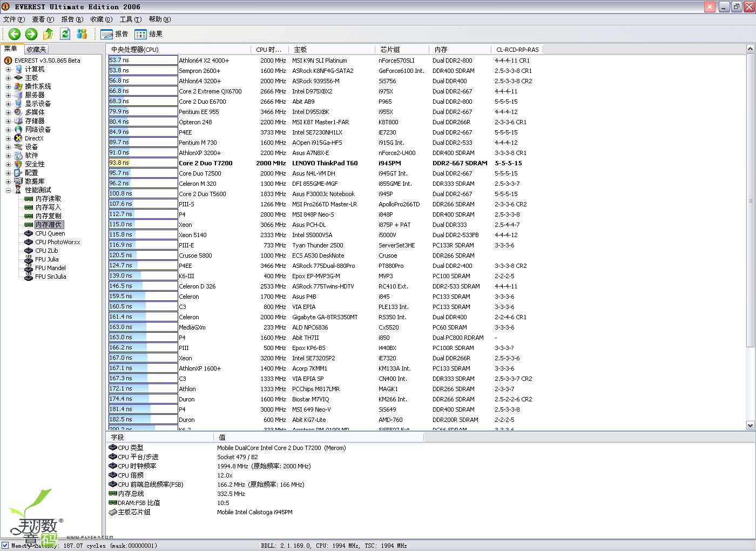Screen dimensions: 756x551
Task: Open the CPU ZLib benchmark
Action: tap(46, 251)
